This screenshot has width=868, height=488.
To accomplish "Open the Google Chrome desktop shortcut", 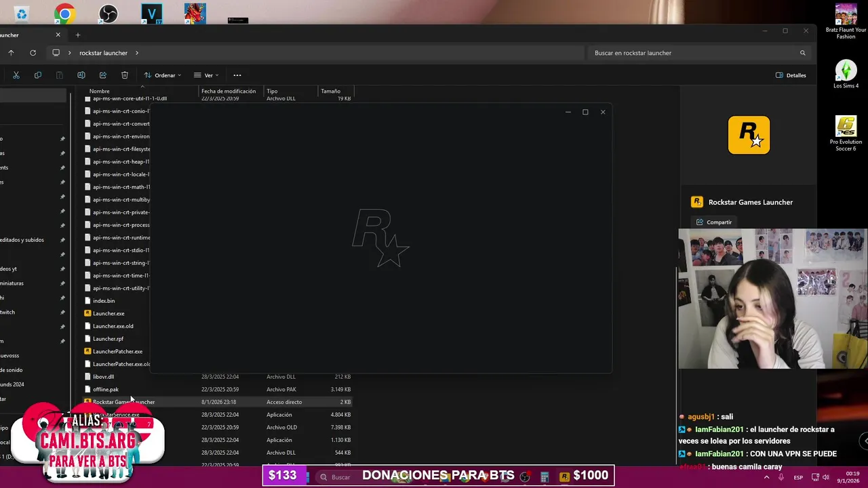I will [65, 14].
